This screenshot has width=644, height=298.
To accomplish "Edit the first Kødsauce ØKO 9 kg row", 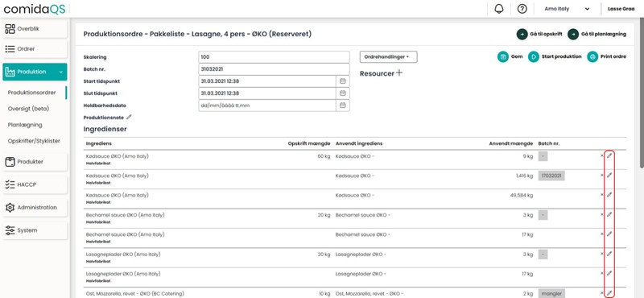I will [x=609, y=155].
